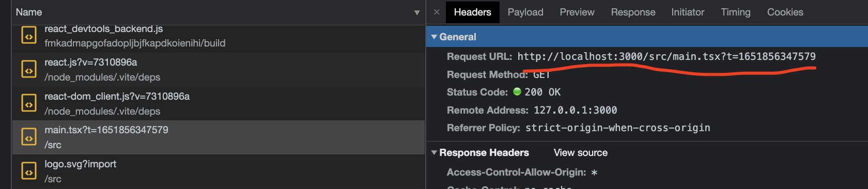Click the main.tsx script file icon
The image size is (868, 189).
[29, 137]
